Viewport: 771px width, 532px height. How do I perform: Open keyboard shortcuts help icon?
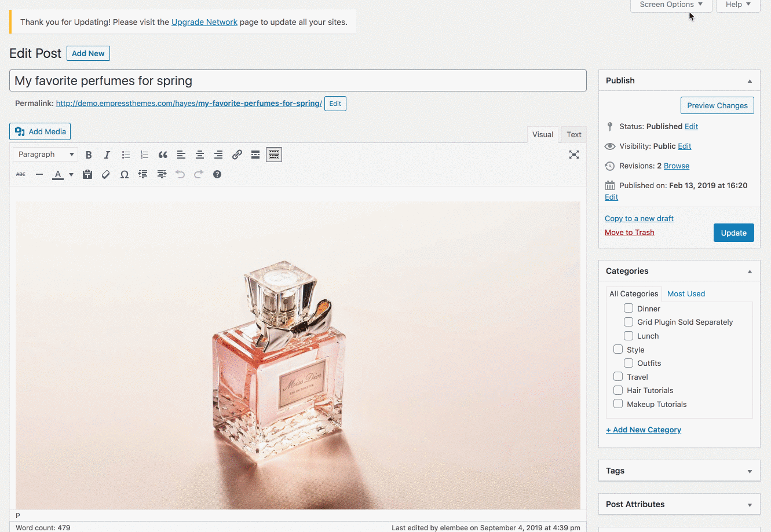pyautogui.click(x=217, y=174)
